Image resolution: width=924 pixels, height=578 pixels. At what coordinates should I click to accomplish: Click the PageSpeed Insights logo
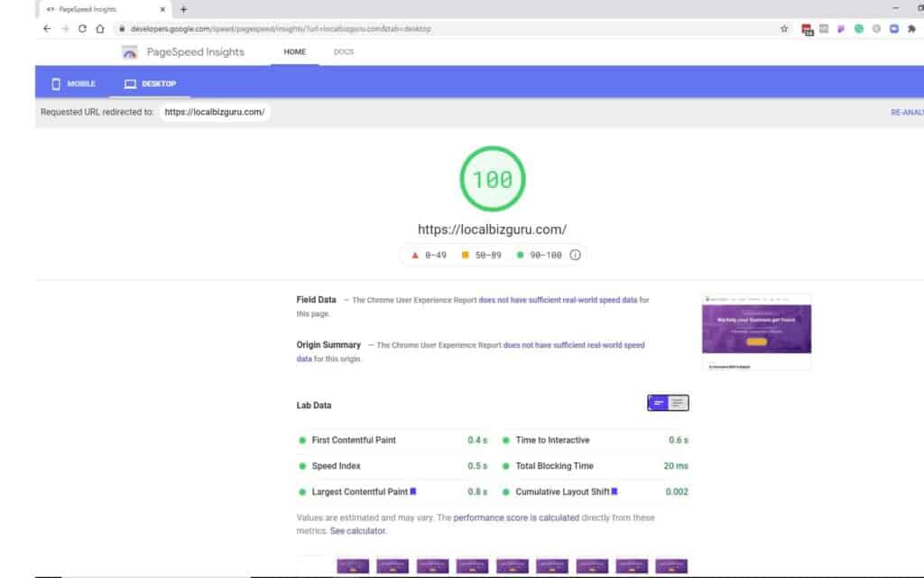pyautogui.click(x=129, y=51)
